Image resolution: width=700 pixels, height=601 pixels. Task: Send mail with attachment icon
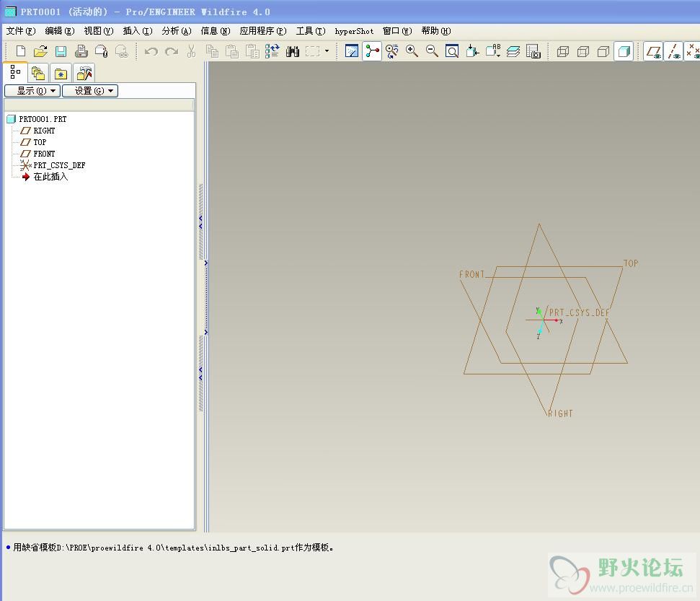pyautogui.click(x=102, y=51)
